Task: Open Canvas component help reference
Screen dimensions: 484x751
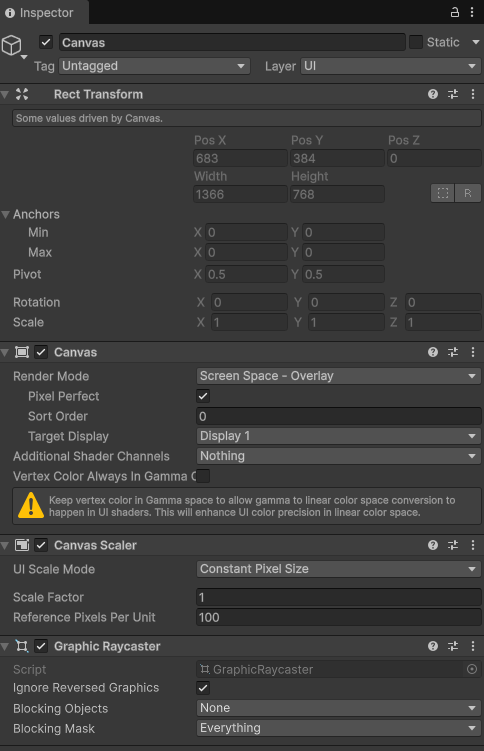Action: [433, 353]
